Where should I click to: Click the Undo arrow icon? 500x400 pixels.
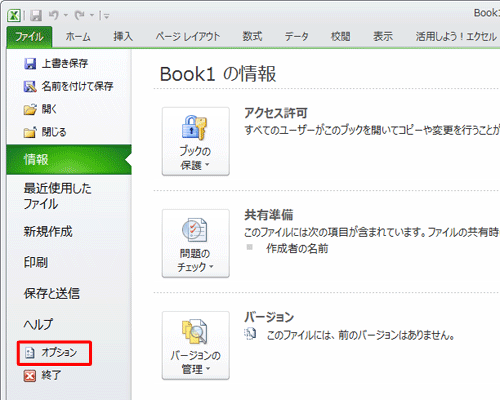pos(54,15)
